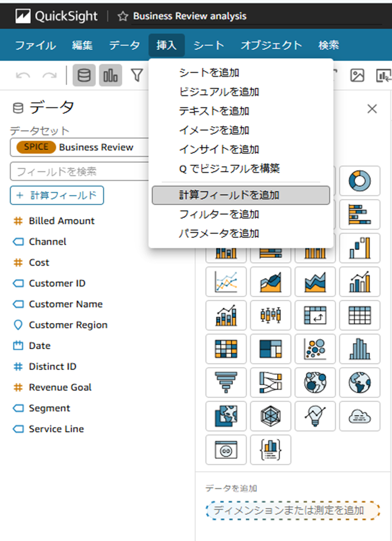Select フィルターを追加 menu entry
392x541 pixels.
coord(241,215)
